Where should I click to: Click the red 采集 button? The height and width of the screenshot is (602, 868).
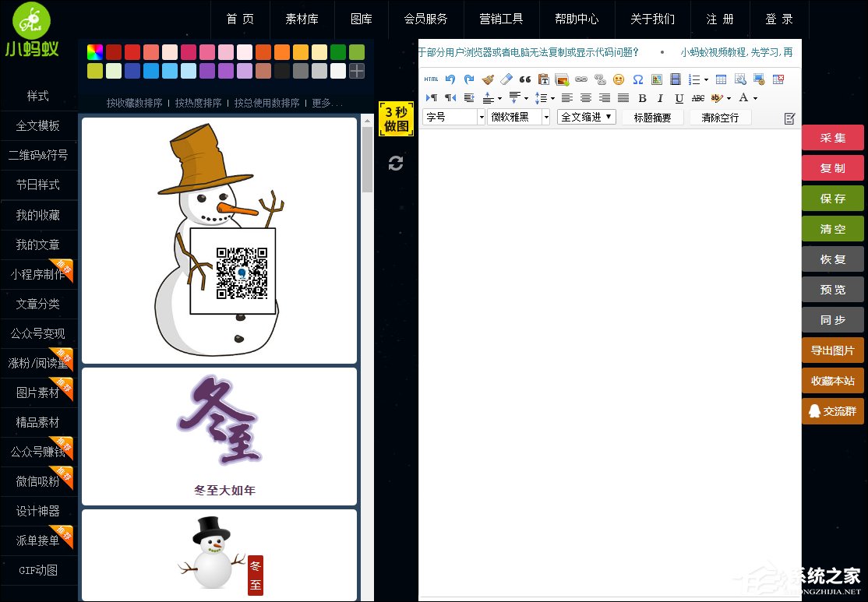[833, 138]
